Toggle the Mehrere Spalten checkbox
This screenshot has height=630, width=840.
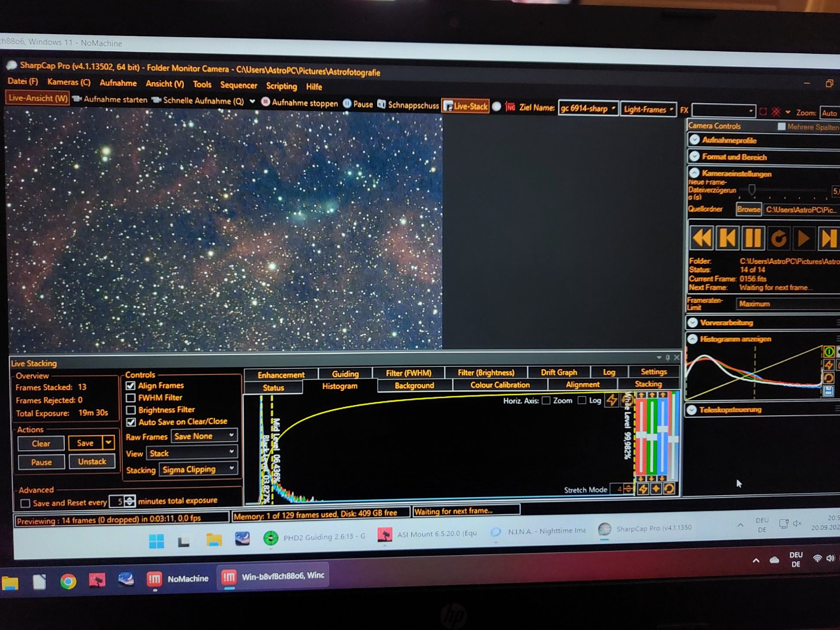[x=781, y=126]
